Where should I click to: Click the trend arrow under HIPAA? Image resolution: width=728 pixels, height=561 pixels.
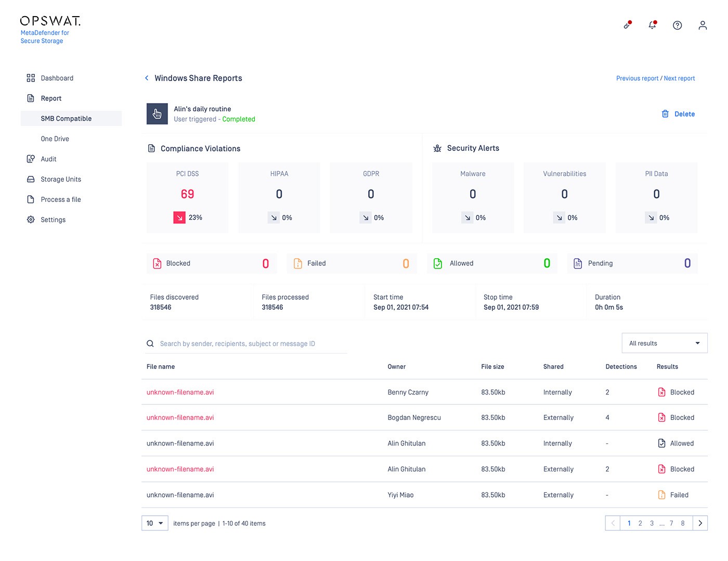274,218
